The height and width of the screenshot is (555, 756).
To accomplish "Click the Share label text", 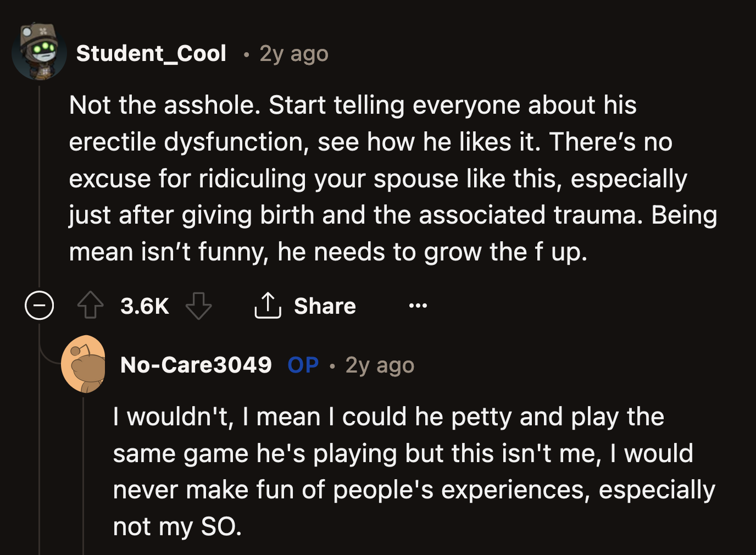I will point(325,306).
